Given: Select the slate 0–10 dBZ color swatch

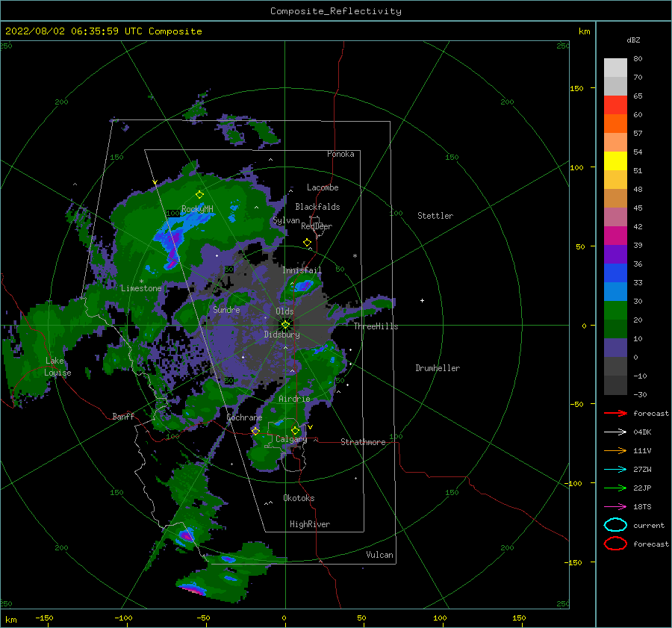Looking at the screenshot, I should click(x=615, y=348).
